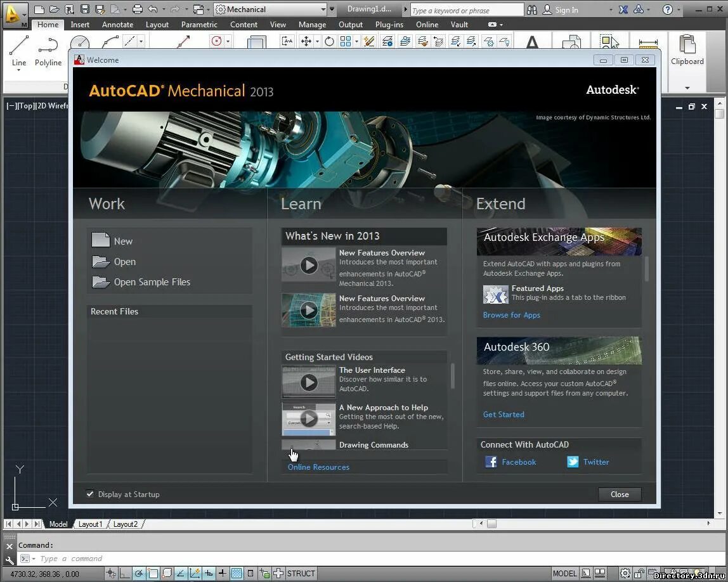Click the Undo arrow icon
The width and height of the screenshot is (728, 582).
pyautogui.click(x=153, y=10)
